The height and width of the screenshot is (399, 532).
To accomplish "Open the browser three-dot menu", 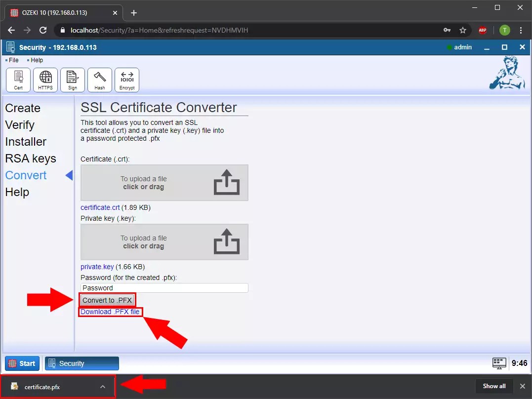I will (522, 30).
